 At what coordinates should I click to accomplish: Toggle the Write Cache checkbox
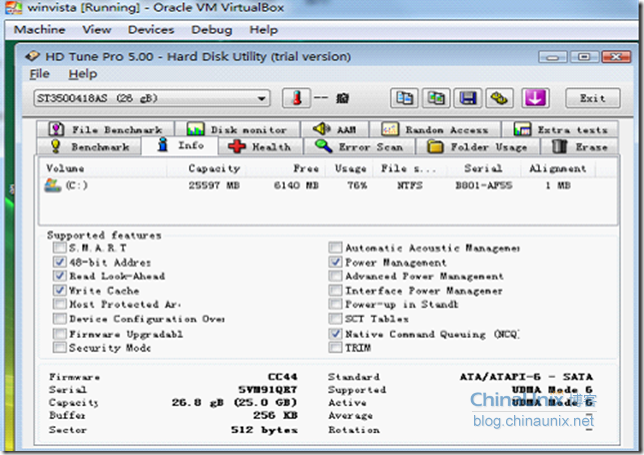(x=60, y=290)
